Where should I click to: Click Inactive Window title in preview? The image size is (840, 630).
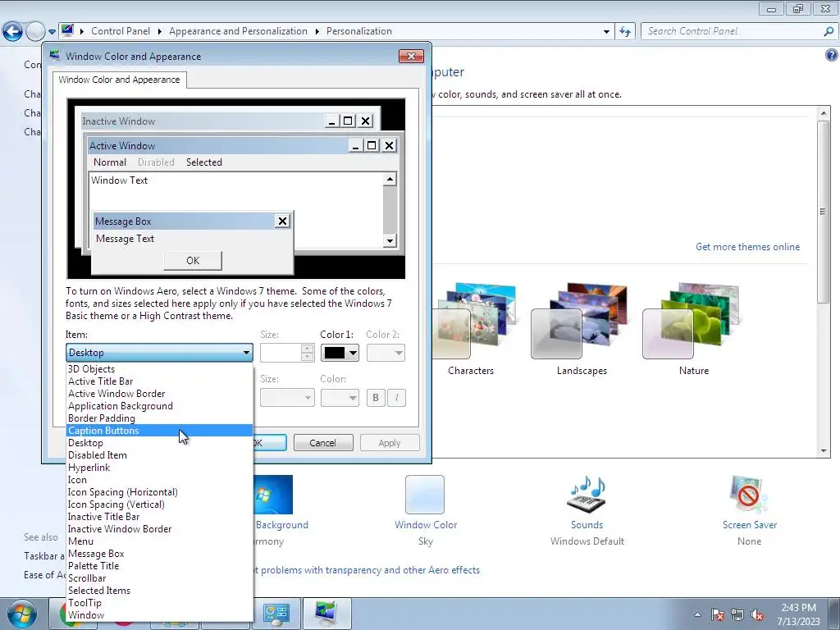[118, 121]
